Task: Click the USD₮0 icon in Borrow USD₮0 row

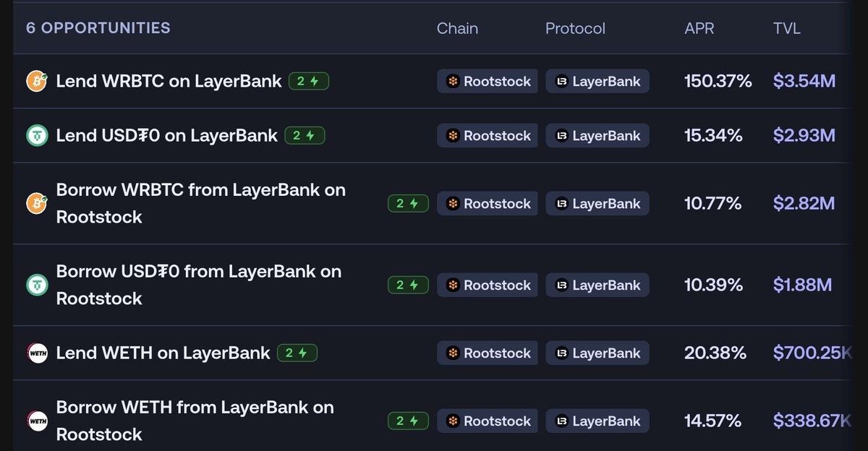Action: pos(37,285)
